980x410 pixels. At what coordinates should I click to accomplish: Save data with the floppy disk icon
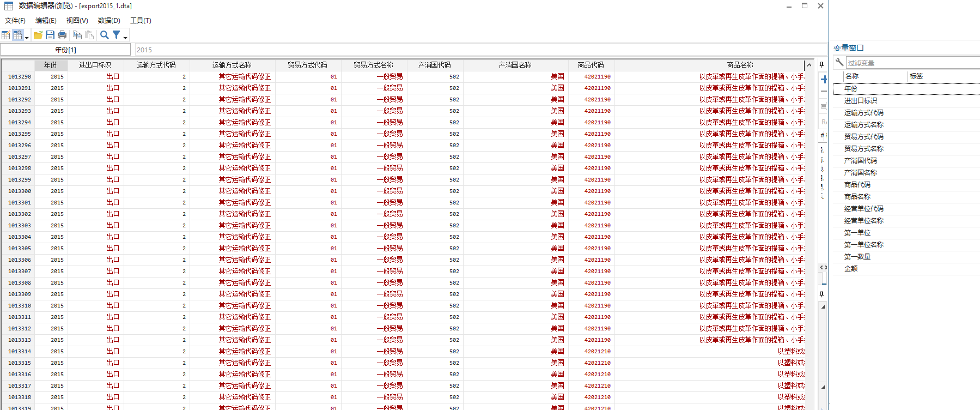(x=50, y=35)
